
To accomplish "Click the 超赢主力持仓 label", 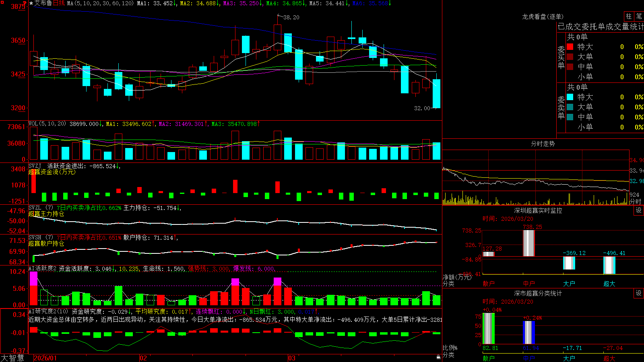I will (x=46, y=214).
